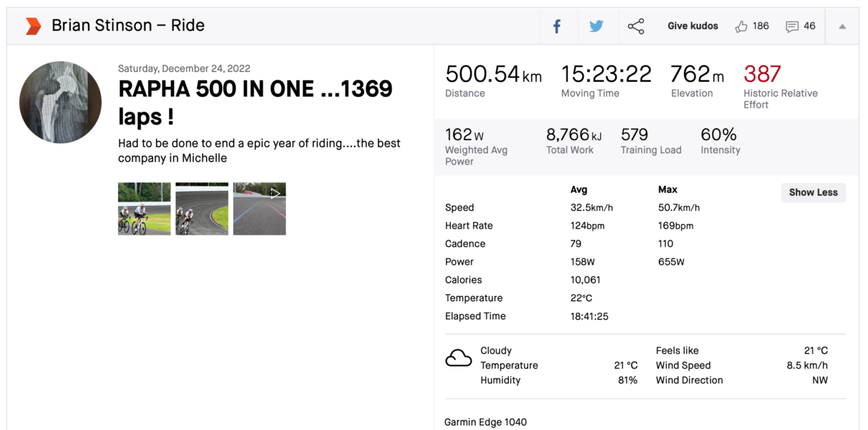Open the generic share icon
Viewport: 868px width, 430px height.
pos(636,26)
